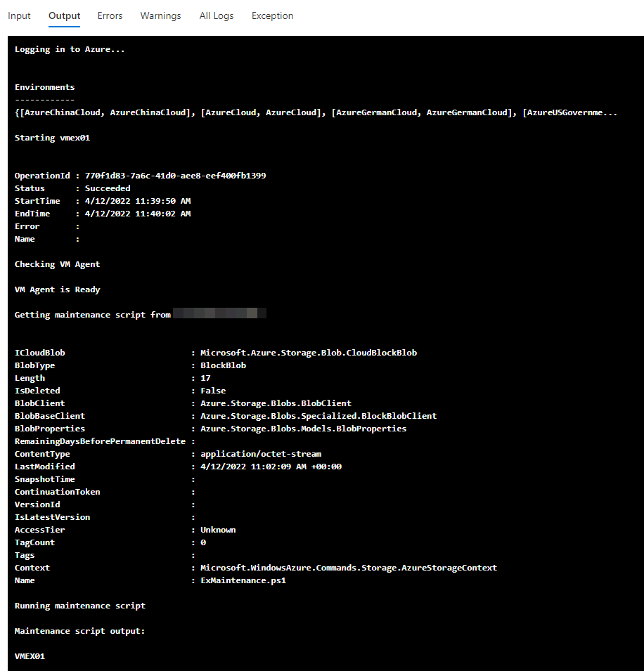Screen dimensions: 644x671
Task: Click the 'Running maintenance script' line
Action: [x=80, y=606]
